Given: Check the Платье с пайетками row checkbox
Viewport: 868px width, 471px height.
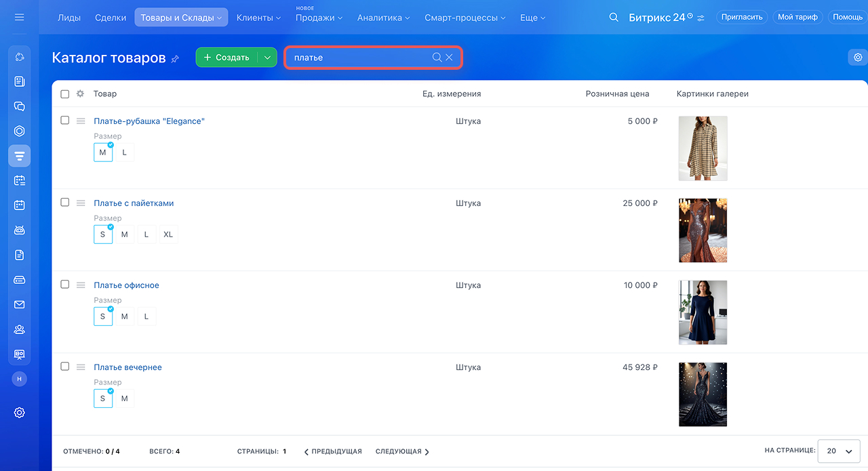Looking at the screenshot, I should click(65, 203).
